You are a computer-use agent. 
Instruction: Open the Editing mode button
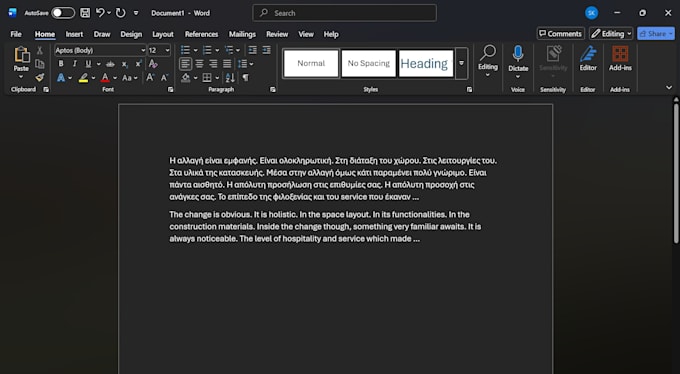pyautogui.click(x=611, y=34)
